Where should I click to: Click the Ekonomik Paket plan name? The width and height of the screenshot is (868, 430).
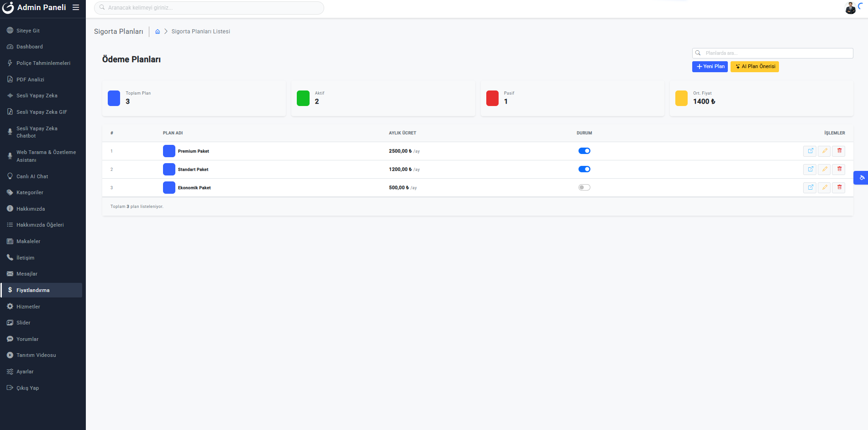pos(195,188)
